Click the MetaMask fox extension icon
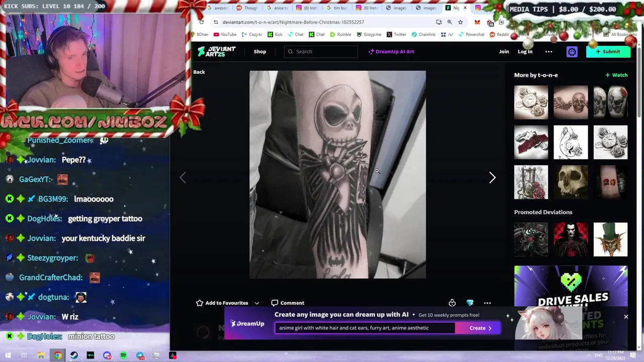 point(477,22)
